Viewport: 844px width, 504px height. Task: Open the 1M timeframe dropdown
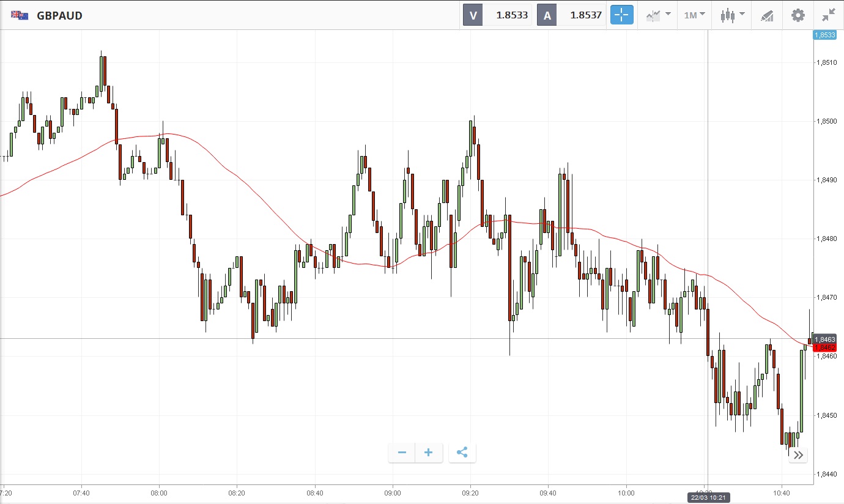[x=694, y=15]
